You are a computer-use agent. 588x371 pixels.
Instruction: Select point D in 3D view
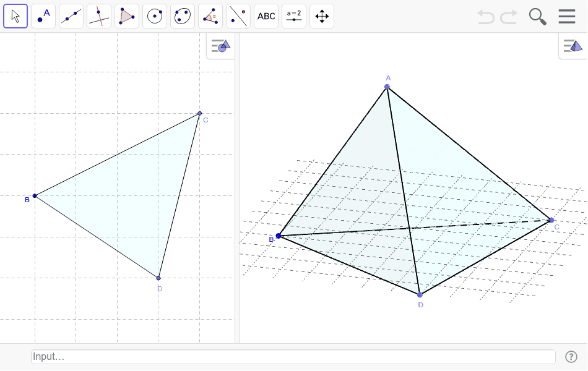(x=420, y=295)
